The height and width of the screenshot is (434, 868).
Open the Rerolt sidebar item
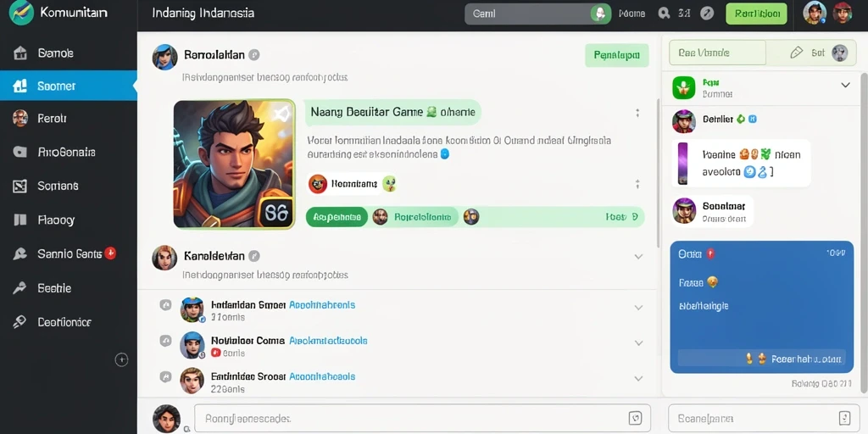pyautogui.click(x=69, y=118)
